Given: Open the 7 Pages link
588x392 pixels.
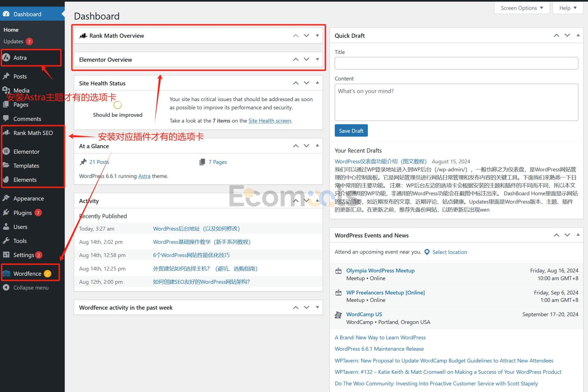Looking at the screenshot, I should coord(217,162).
